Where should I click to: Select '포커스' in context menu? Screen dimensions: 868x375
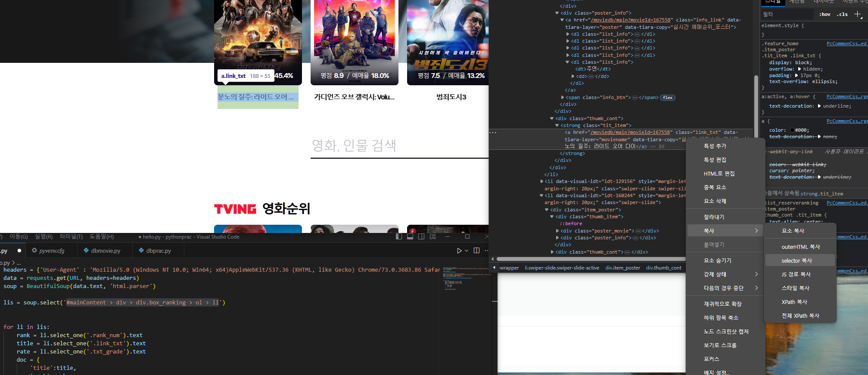coord(725,359)
